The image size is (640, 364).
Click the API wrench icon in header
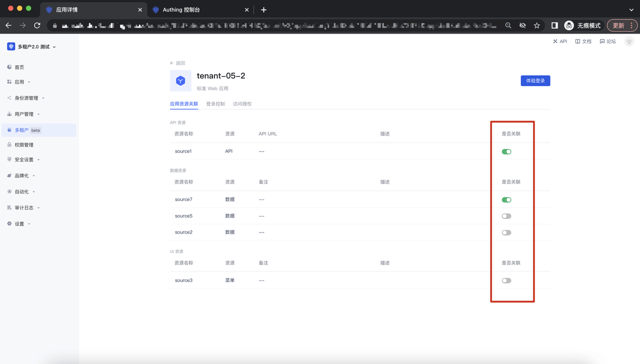click(555, 41)
